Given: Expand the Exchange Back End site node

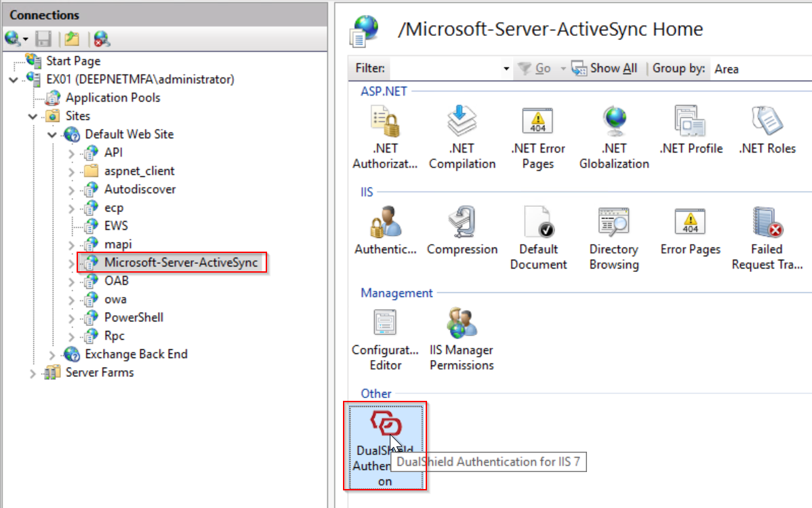Looking at the screenshot, I should pos(53,354).
